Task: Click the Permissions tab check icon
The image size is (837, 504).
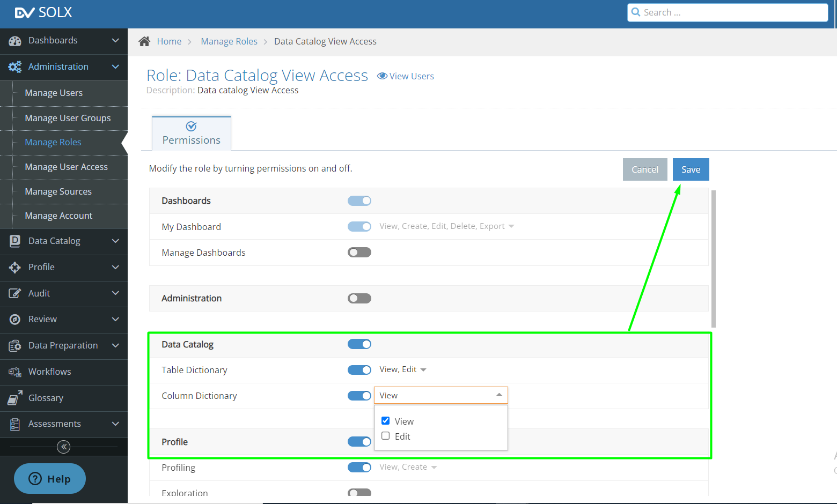Action: point(191,126)
